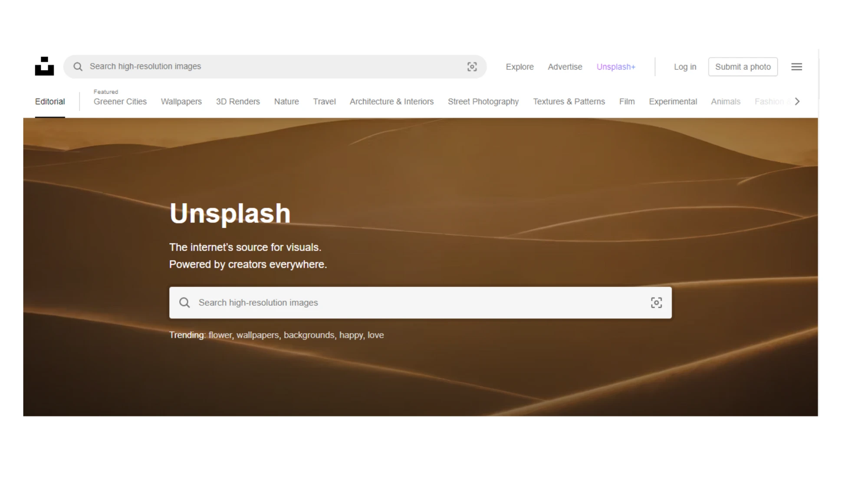Open the Street Photography category
Screen dimensions: 868x488
pyautogui.click(x=483, y=102)
